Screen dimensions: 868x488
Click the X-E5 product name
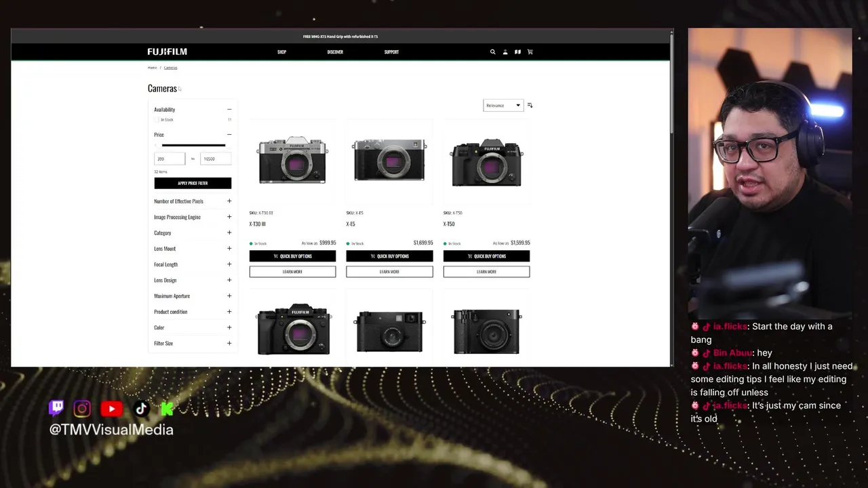pos(351,224)
